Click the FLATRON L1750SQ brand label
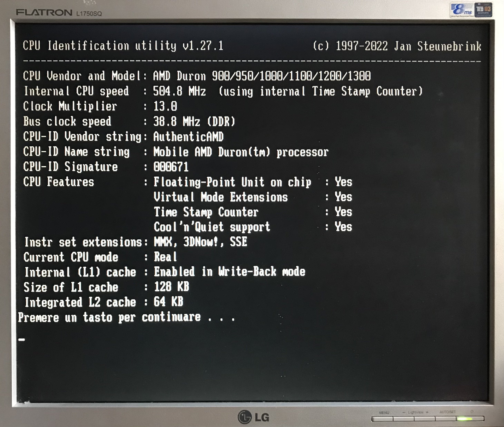The width and height of the screenshot is (504, 427). 59,13
